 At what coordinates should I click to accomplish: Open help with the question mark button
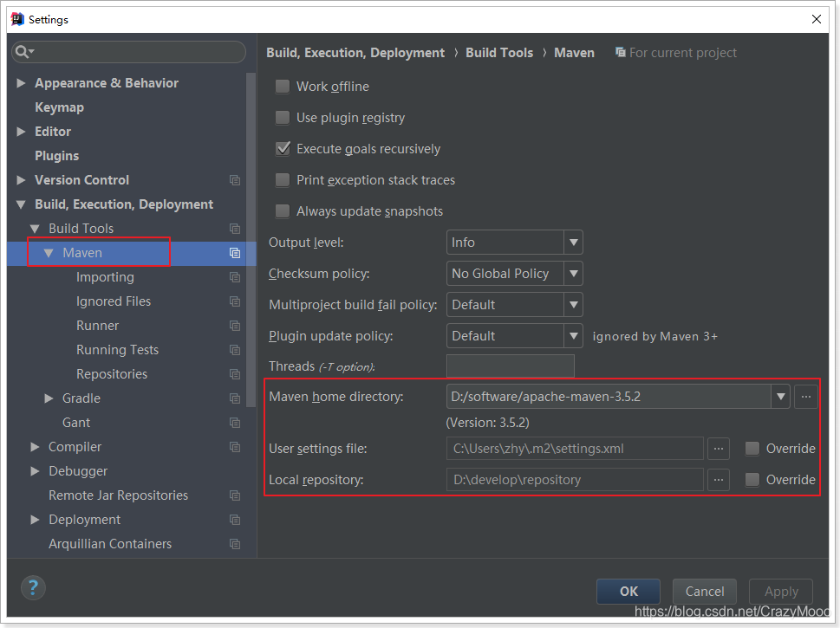pos(33,588)
